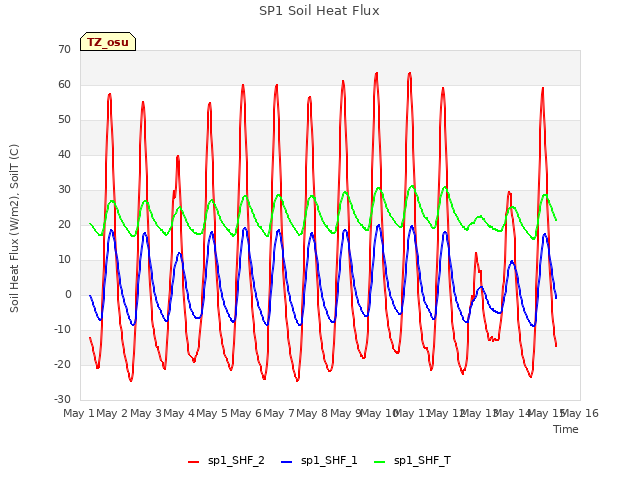This screenshot has height=480, width=640.
Task: Click the 10 y-axis tick label
Action: 64,260
